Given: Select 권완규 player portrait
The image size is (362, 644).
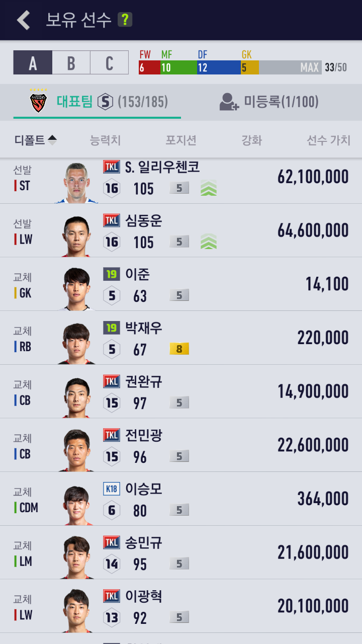Looking at the screenshot, I should point(76,397).
